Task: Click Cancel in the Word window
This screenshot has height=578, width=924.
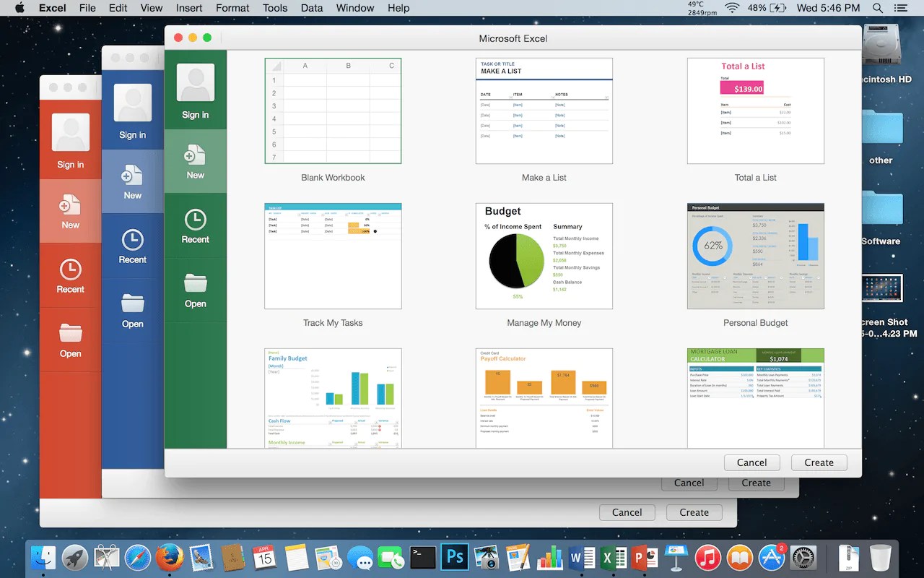Action: [689, 483]
